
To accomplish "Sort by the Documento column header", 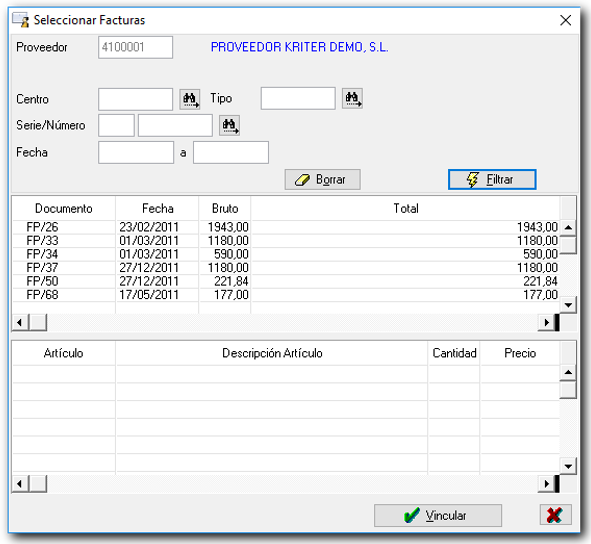I will pyautogui.click(x=64, y=208).
